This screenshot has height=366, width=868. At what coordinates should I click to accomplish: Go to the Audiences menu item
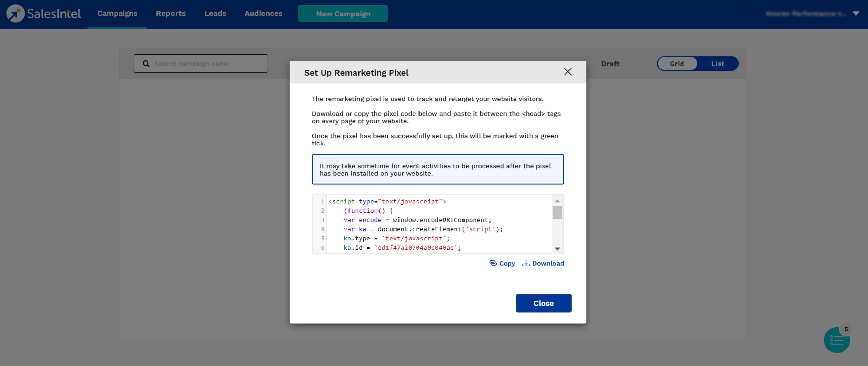tap(263, 14)
